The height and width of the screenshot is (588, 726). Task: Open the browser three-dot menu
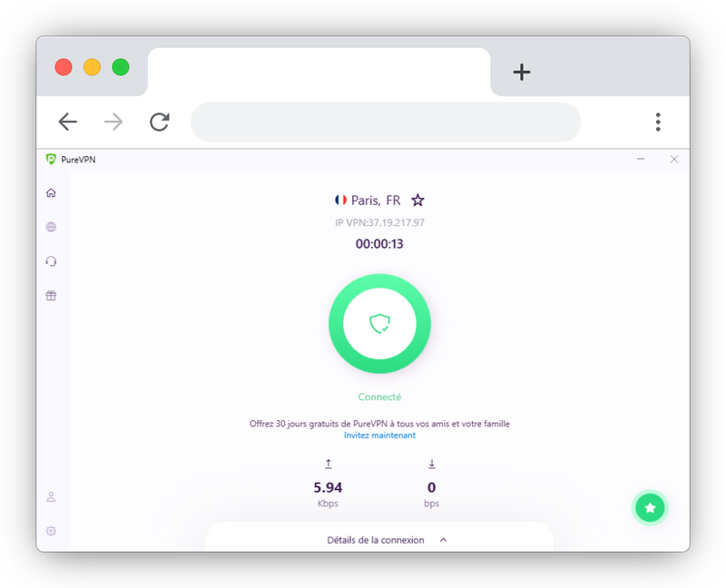pyautogui.click(x=658, y=122)
